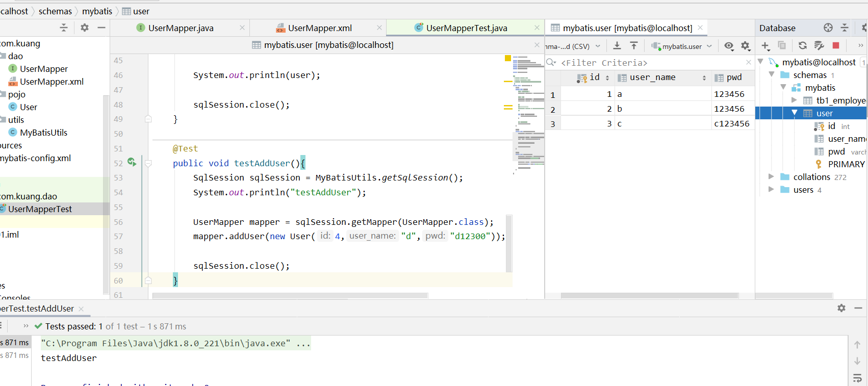868x386 pixels.
Task: Click the java.exe command line in console
Action: (x=175, y=343)
